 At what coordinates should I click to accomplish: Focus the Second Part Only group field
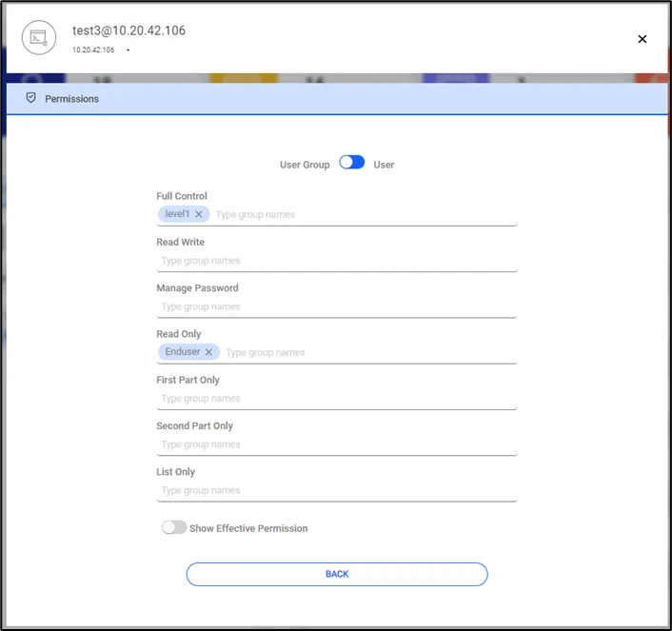pos(337,444)
